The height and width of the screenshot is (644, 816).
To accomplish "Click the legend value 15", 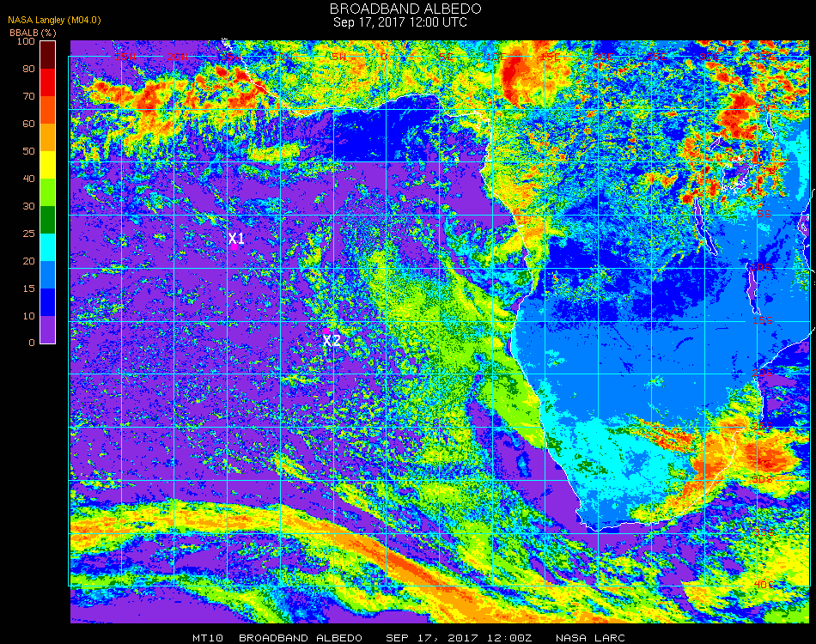I will tap(28, 289).
